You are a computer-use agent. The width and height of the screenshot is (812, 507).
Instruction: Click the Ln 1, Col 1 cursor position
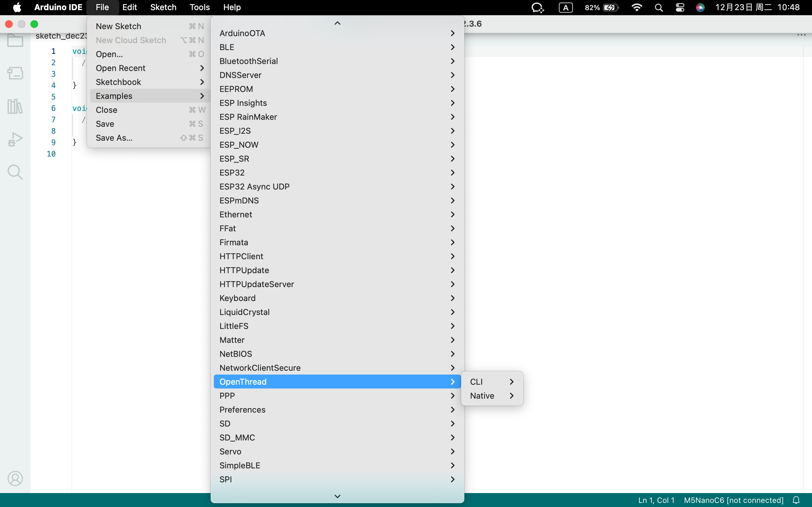point(656,500)
